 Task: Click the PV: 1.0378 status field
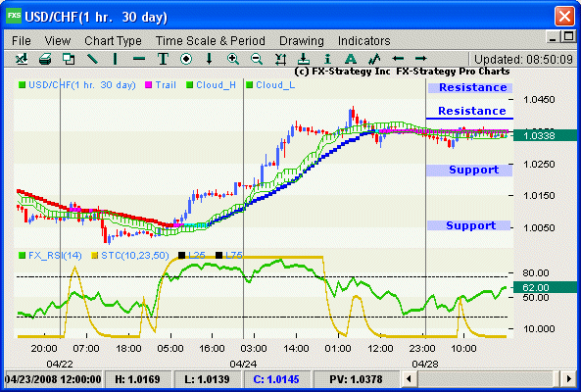pos(356,379)
